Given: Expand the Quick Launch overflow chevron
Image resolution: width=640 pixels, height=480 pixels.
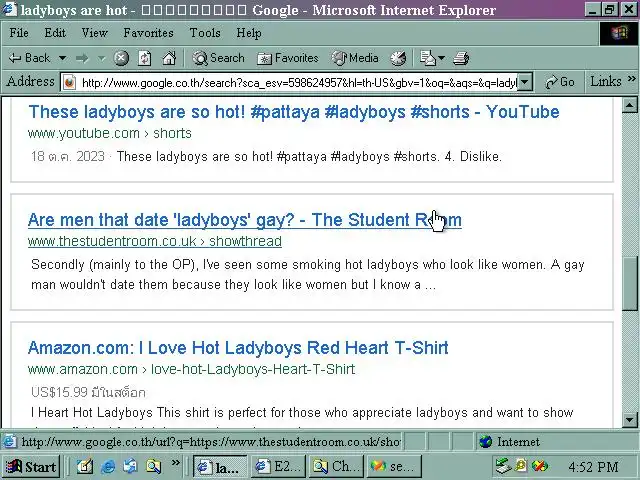Looking at the screenshot, I should (x=176, y=462).
